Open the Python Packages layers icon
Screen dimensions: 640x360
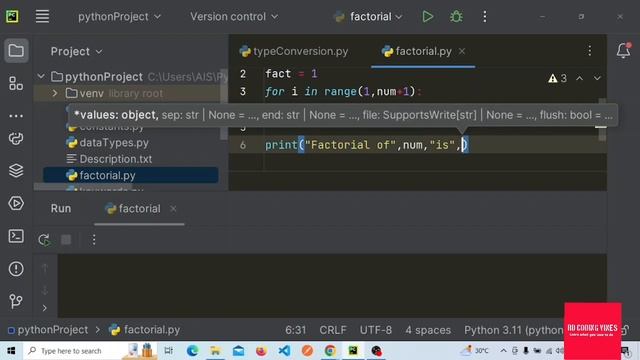tap(16, 171)
